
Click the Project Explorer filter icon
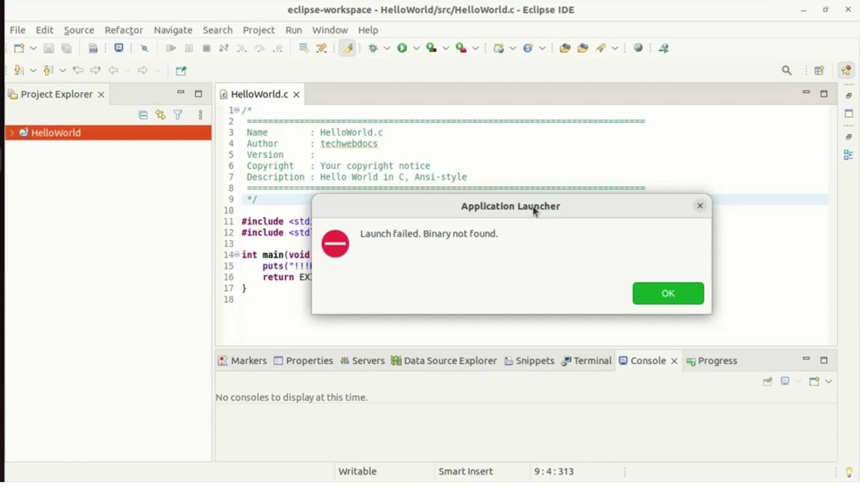pyautogui.click(x=178, y=115)
